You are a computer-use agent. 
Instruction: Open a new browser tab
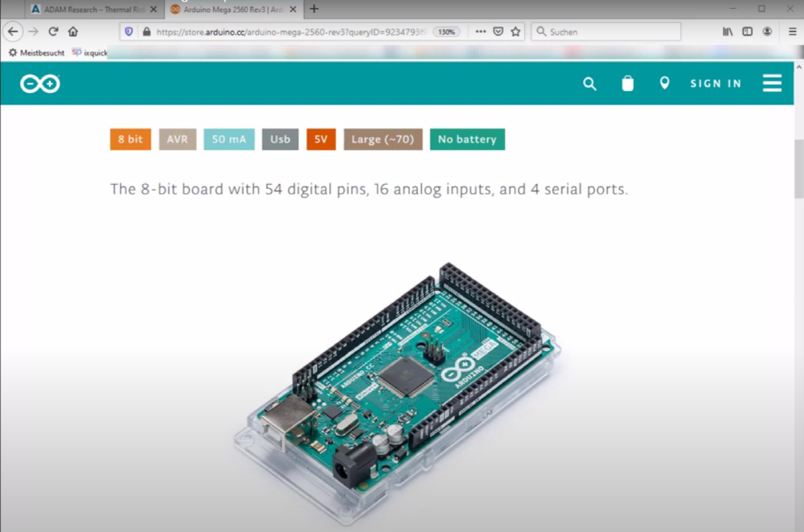point(314,9)
